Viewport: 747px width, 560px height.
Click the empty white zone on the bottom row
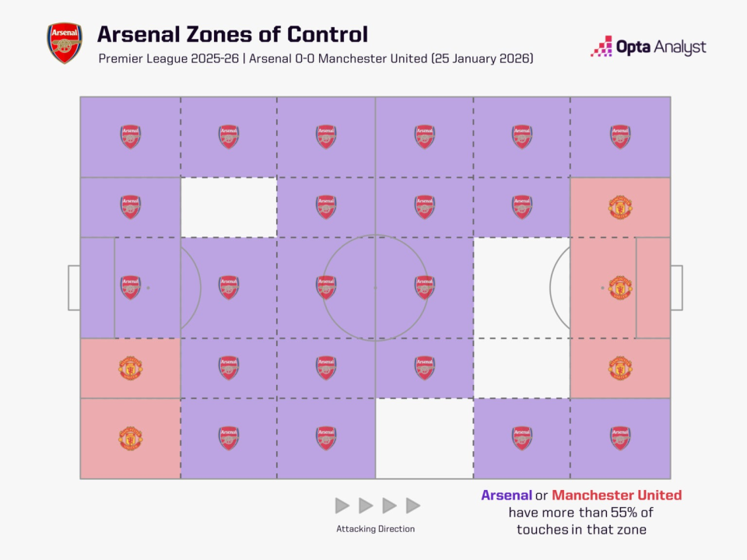pos(424,438)
